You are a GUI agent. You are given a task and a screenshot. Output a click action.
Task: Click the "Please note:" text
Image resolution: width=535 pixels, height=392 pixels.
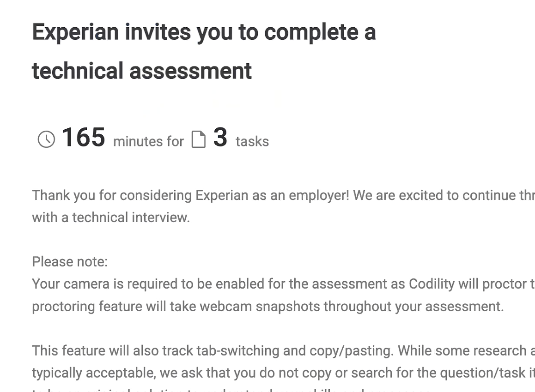(x=70, y=262)
